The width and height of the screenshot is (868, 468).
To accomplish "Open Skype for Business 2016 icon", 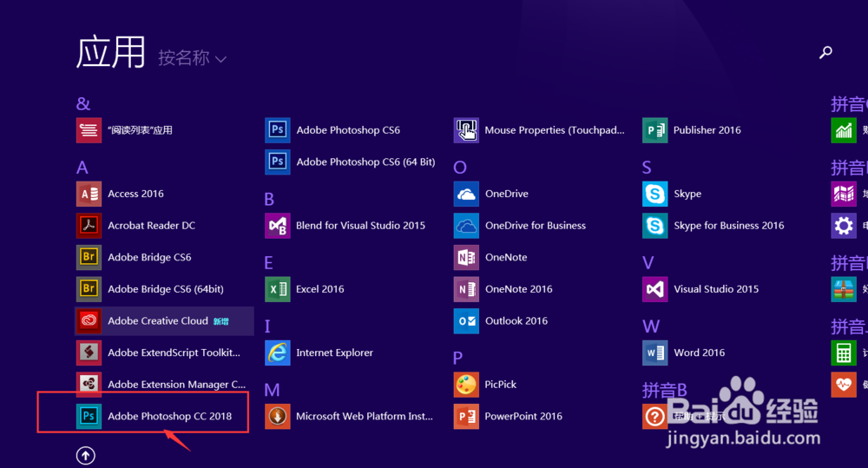I will [x=654, y=226].
